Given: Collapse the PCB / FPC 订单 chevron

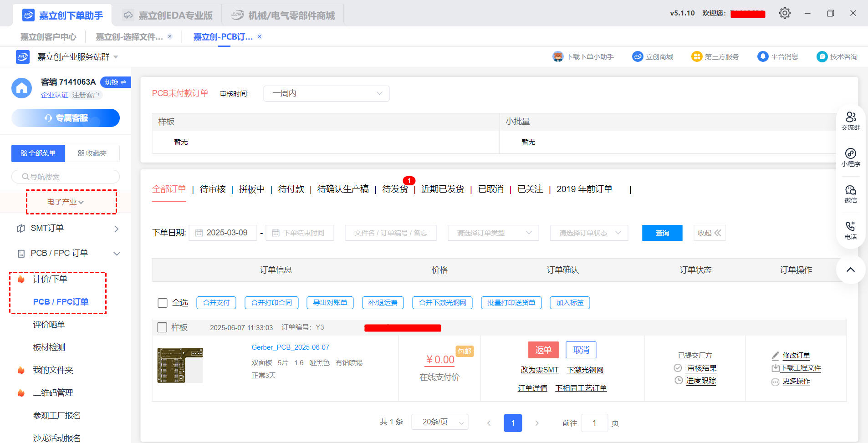Looking at the screenshot, I should point(117,254).
